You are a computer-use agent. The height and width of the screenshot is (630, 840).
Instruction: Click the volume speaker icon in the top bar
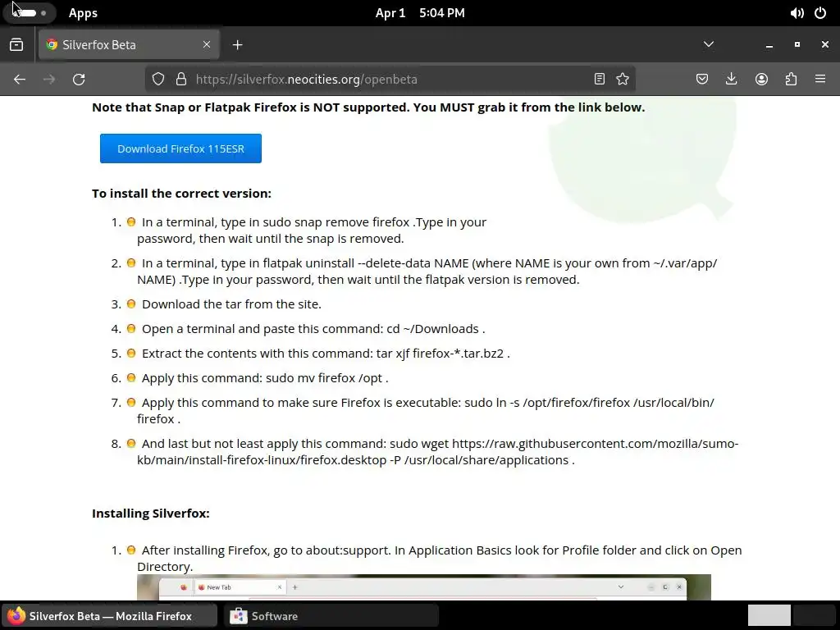pos(797,13)
